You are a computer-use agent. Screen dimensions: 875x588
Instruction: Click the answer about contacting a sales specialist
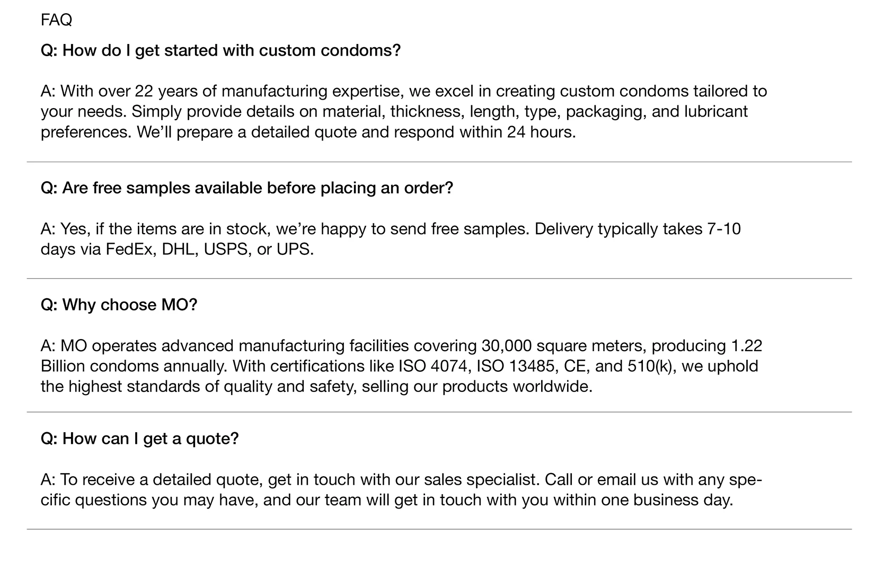401,490
